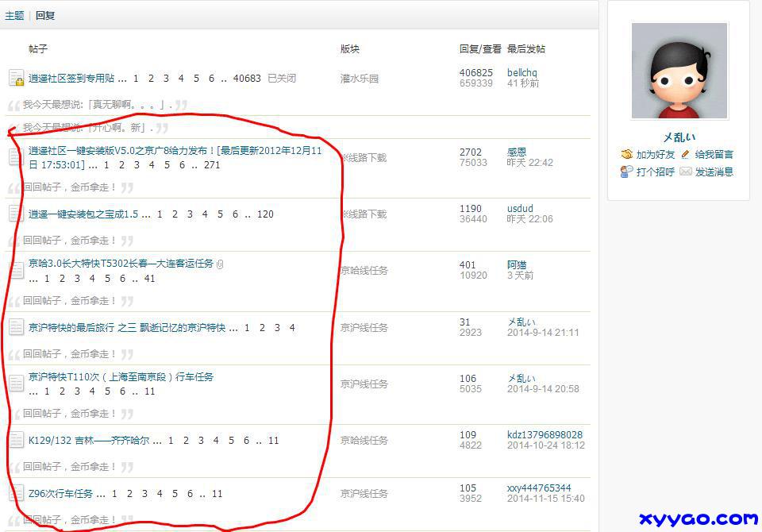
Task: View last poster bellchq's profile
Action: coord(522,72)
